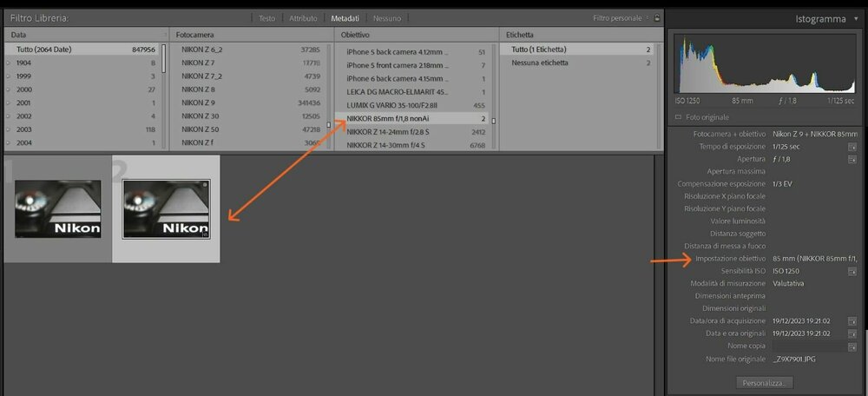Select the Testo filter tab
This screenshot has width=868, height=396.
[266, 18]
